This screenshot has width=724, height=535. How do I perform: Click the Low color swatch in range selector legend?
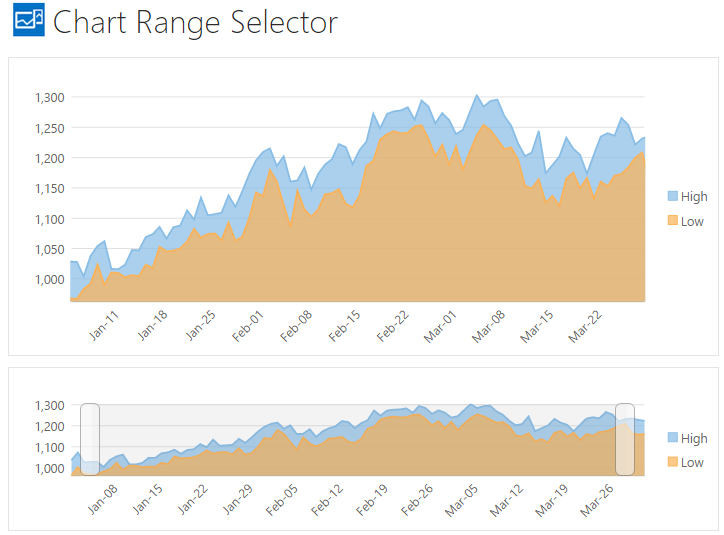coord(672,462)
